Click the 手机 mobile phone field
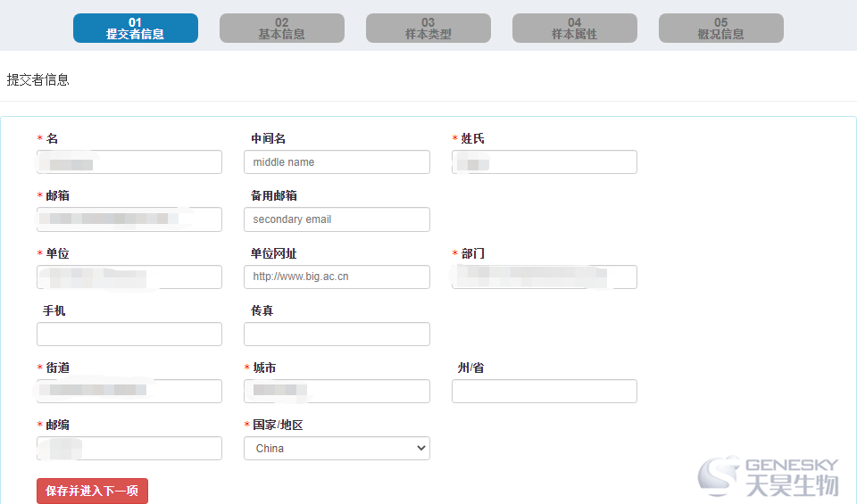This screenshot has width=857, height=504. [x=129, y=335]
